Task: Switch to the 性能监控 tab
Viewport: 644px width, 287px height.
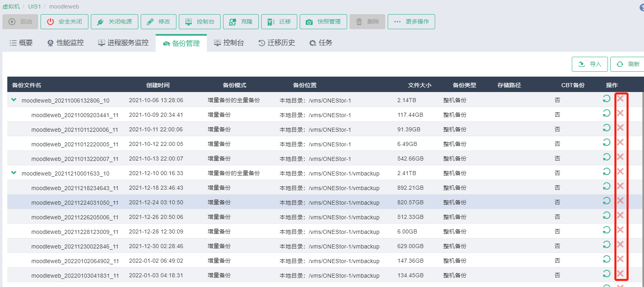Action: point(66,43)
